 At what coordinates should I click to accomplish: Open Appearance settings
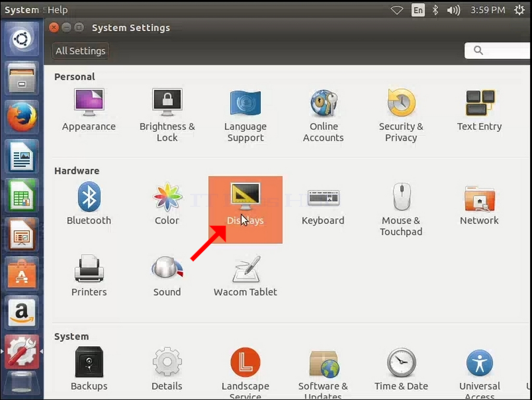click(x=89, y=110)
